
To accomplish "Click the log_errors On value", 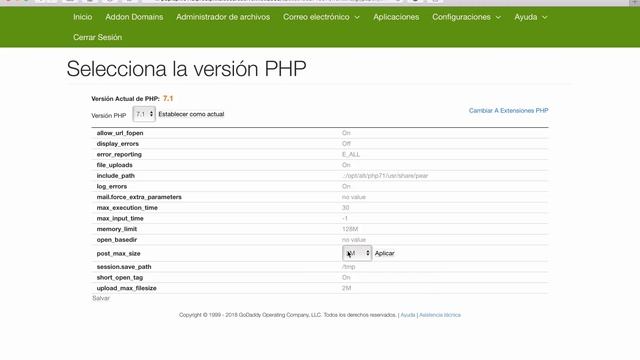I will pos(346,186).
